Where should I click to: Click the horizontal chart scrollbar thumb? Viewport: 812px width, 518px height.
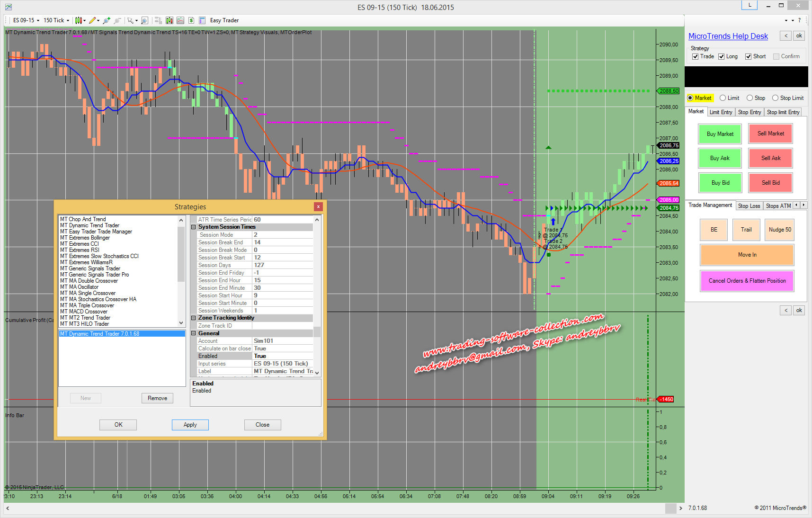point(670,508)
